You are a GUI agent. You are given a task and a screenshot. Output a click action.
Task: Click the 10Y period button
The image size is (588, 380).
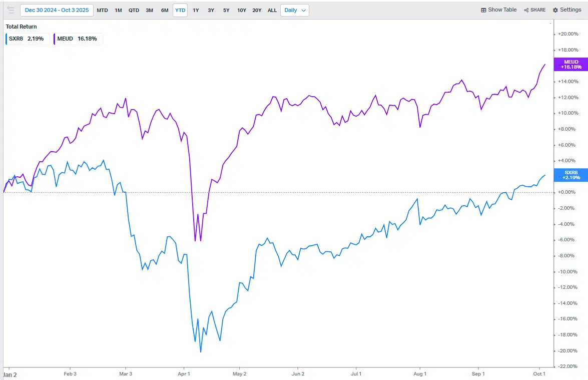click(x=242, y=10)
